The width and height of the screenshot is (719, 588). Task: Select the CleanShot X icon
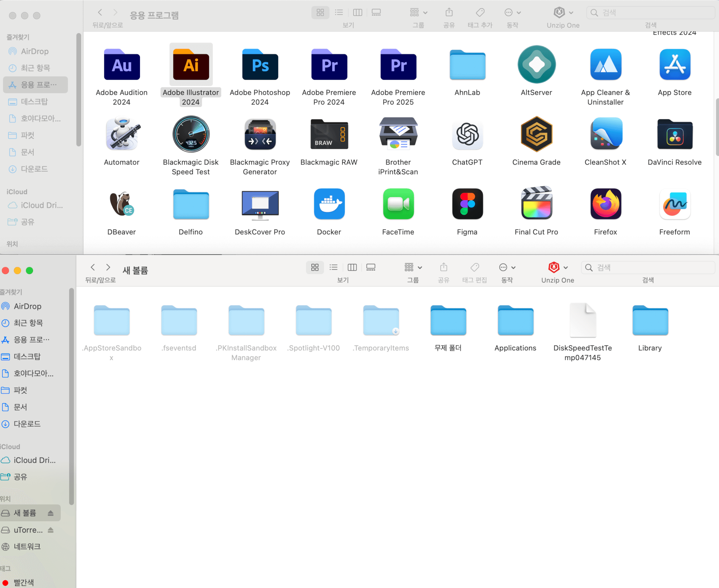pyautogui.click(x=606, y=134)
